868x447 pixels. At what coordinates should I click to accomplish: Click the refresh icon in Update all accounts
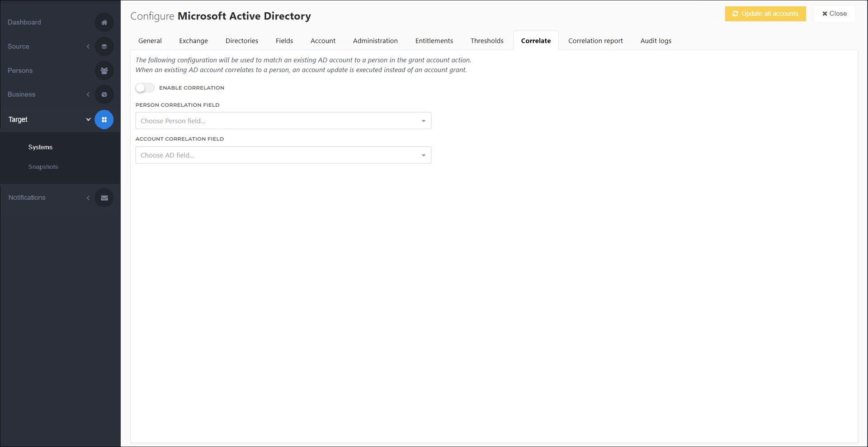(735, 14)
